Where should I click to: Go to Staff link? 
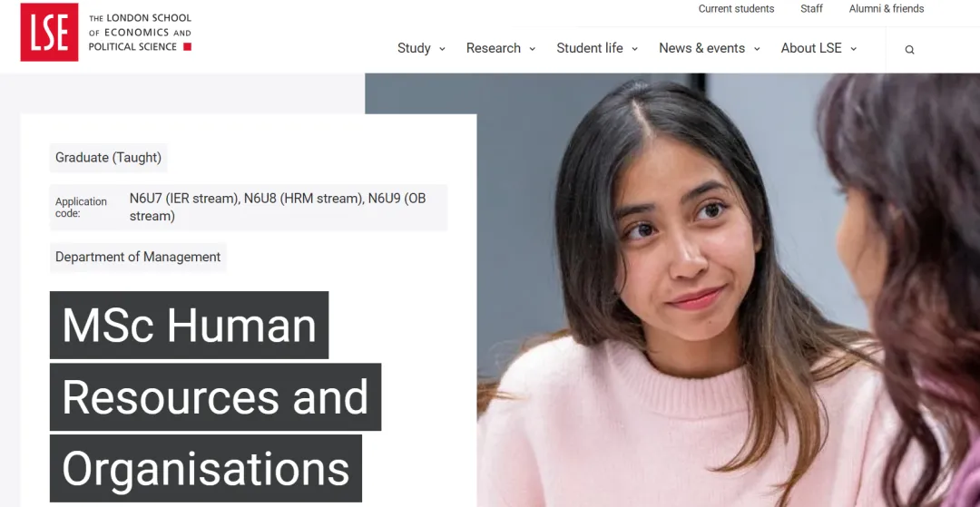(x=811, y=9)
